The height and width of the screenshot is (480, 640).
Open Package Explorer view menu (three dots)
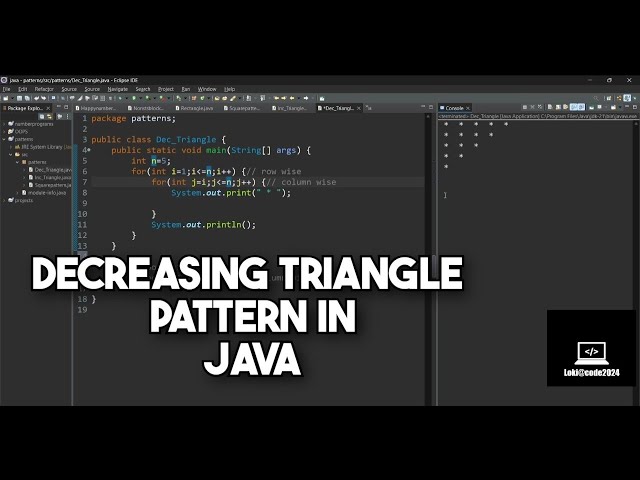tap(67, 117)
